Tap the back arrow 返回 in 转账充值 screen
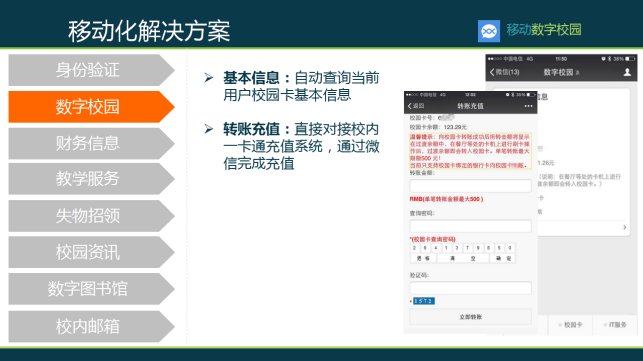This screenshot has height=361, width=643. (x=416, y=106)
